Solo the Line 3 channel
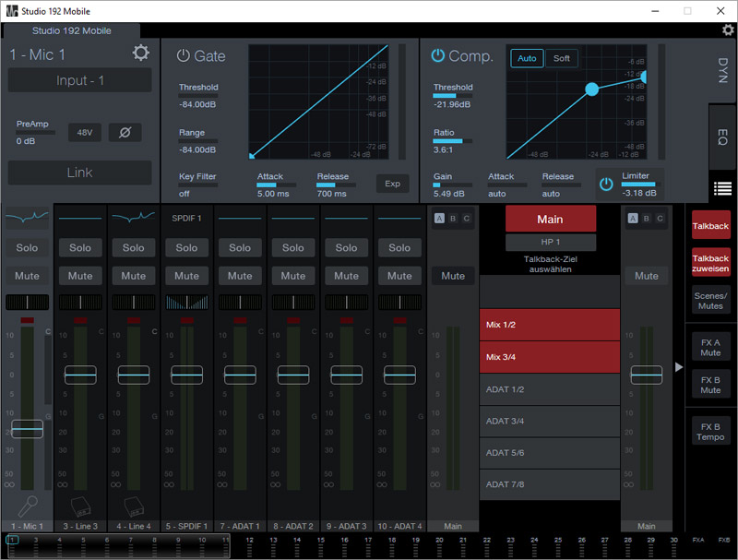This screenshot has height=560, width=738. 80,247
